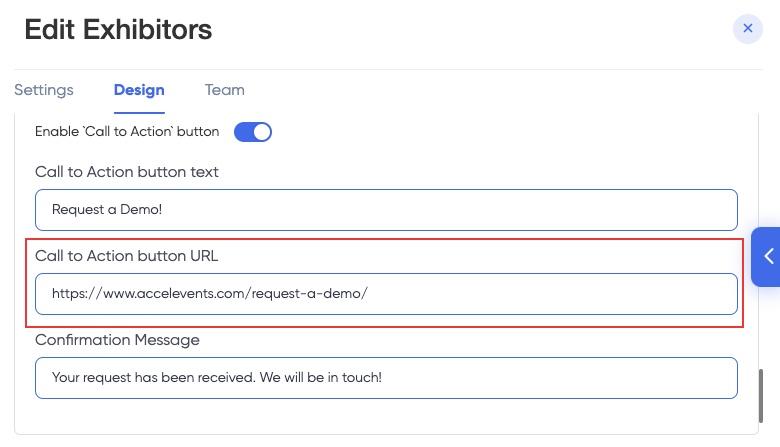Focus the Confirmation Message input field
Screen dimensions: 780x447
coord(386,378)
